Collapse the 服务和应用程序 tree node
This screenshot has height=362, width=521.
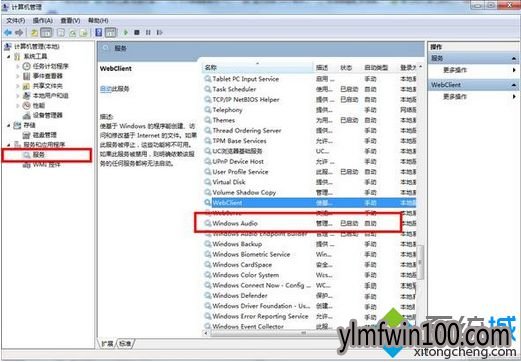[x=9, y=145]
